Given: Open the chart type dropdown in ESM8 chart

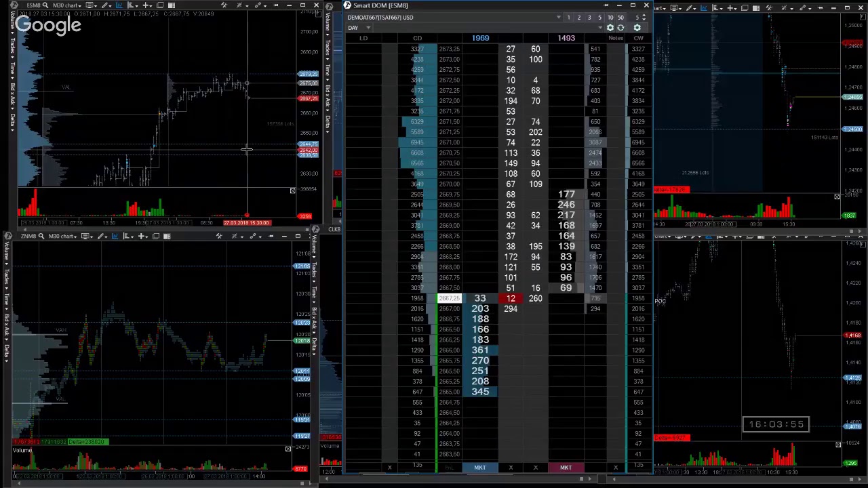Looking at the screenshot, I should (132, 5).
